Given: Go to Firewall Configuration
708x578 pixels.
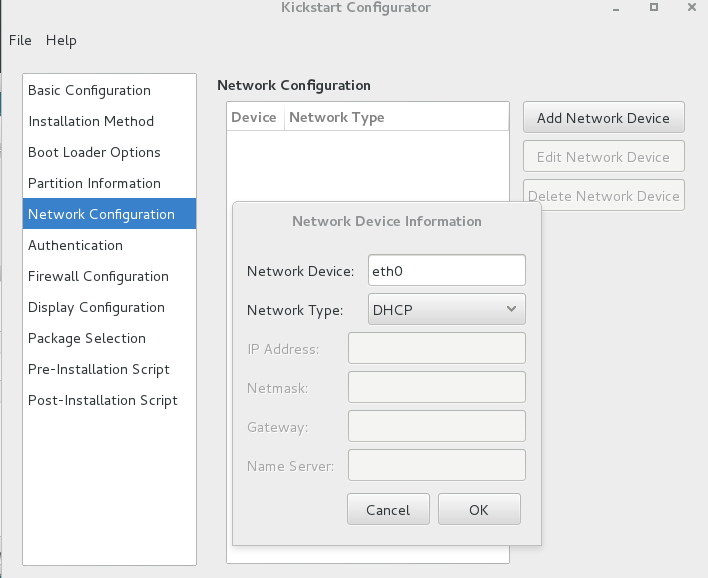Looking at the screenshot, I should [109, 276].
